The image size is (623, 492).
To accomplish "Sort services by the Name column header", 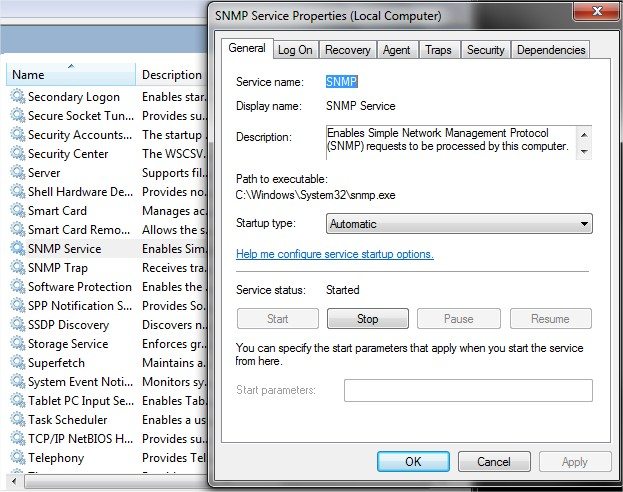I will point(70,75).
